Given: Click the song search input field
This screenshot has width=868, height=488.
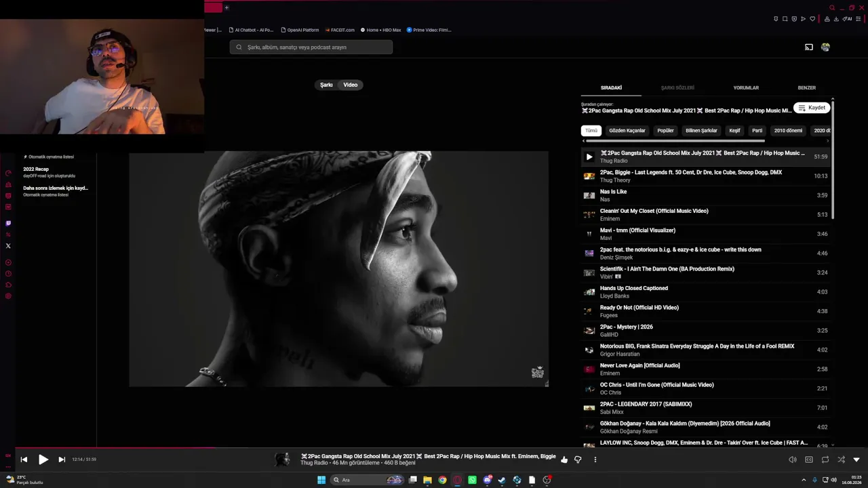Looking at the screenshot, I should tap(311, 47).
